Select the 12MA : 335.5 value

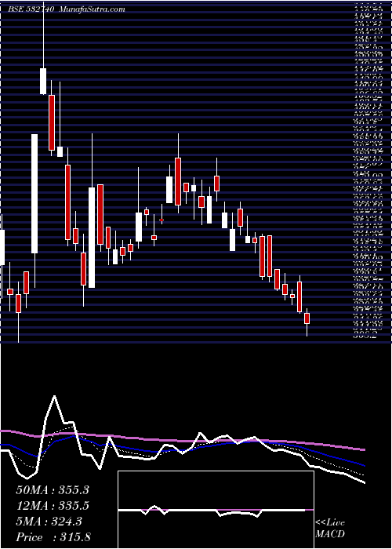(53, 506)
